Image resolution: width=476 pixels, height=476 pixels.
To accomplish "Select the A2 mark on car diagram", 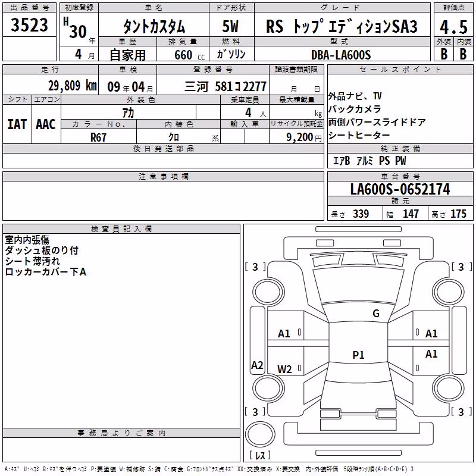I will [257, 365].
